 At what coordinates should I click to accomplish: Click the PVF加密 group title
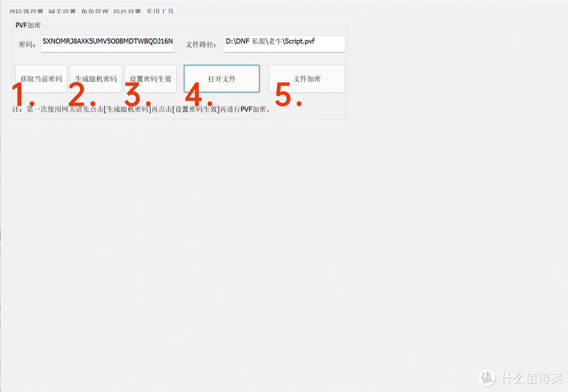click(28, 25)
